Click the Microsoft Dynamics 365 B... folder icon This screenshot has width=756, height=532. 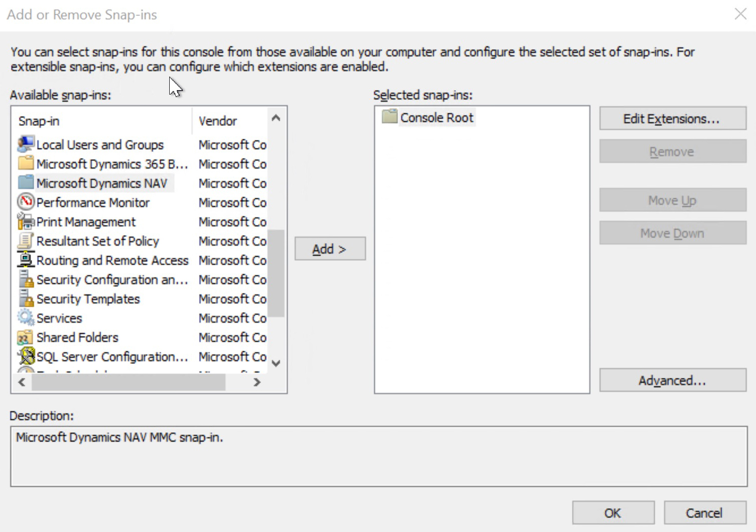pos(26,164)
